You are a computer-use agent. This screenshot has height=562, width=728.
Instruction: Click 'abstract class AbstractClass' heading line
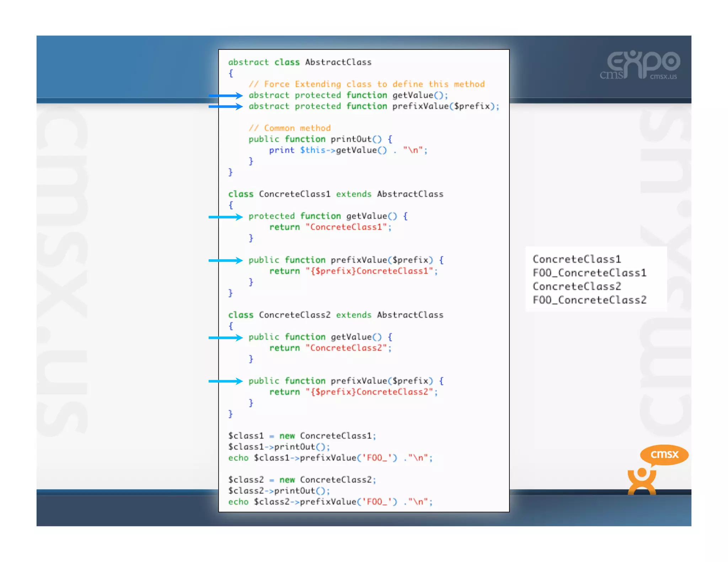(x=300, y=62)
